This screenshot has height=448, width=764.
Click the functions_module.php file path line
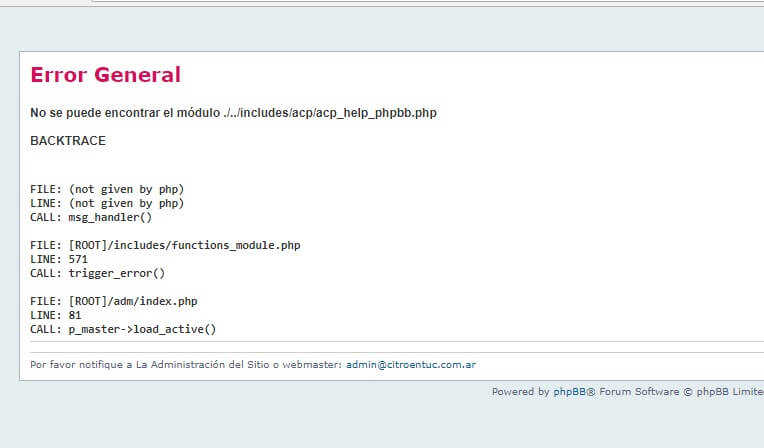[x=165, y=245]
